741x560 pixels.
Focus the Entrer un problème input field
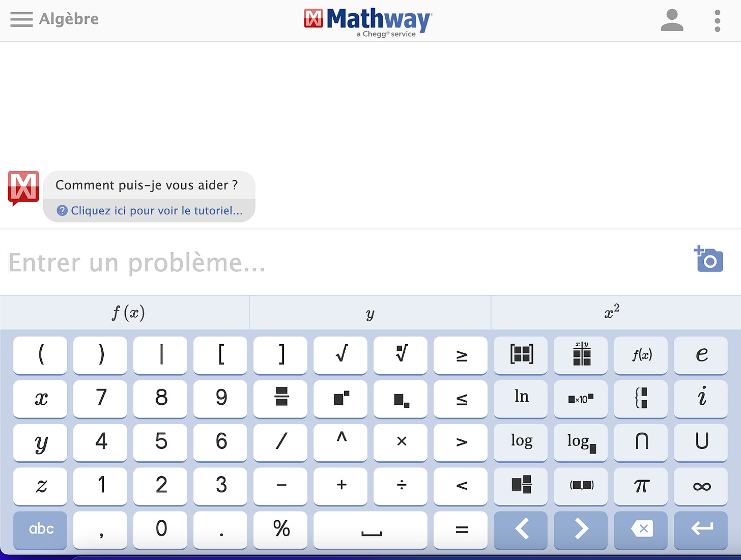tap(346, 262)
